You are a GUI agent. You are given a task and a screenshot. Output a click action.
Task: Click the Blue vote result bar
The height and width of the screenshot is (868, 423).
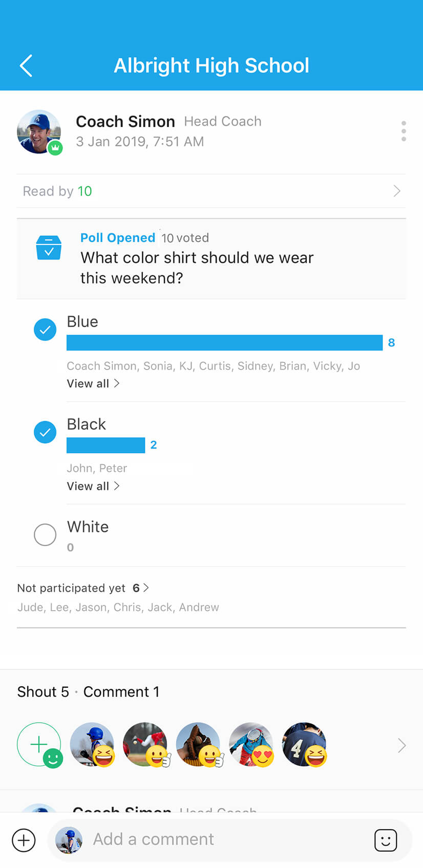coord(224,342)
